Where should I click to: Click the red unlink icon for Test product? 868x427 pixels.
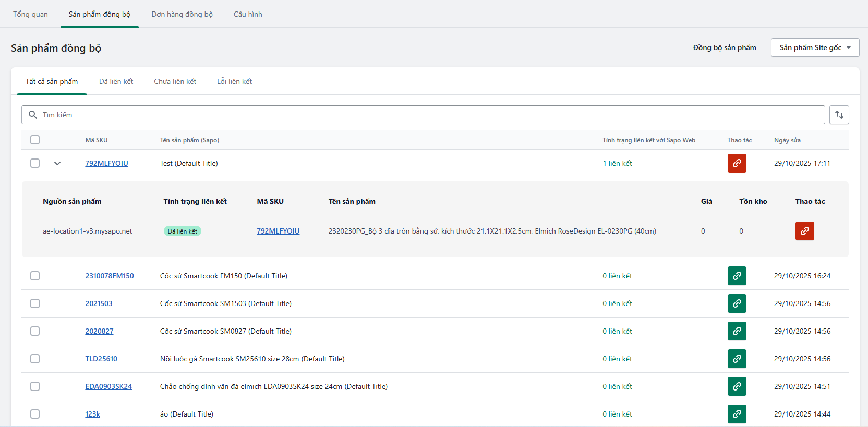pyautogui.click(x=737, y=163)
